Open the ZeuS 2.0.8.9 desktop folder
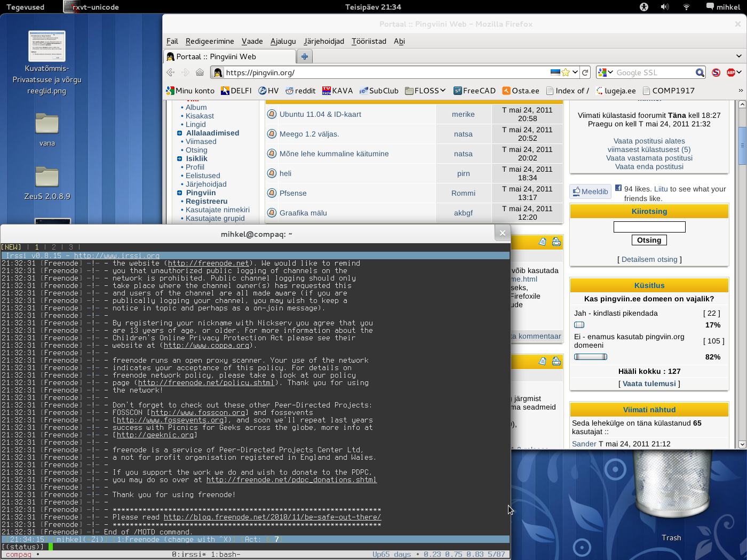The height and width of the screenshot is (560, 747). pyautogui.click(x=47, y=183)
